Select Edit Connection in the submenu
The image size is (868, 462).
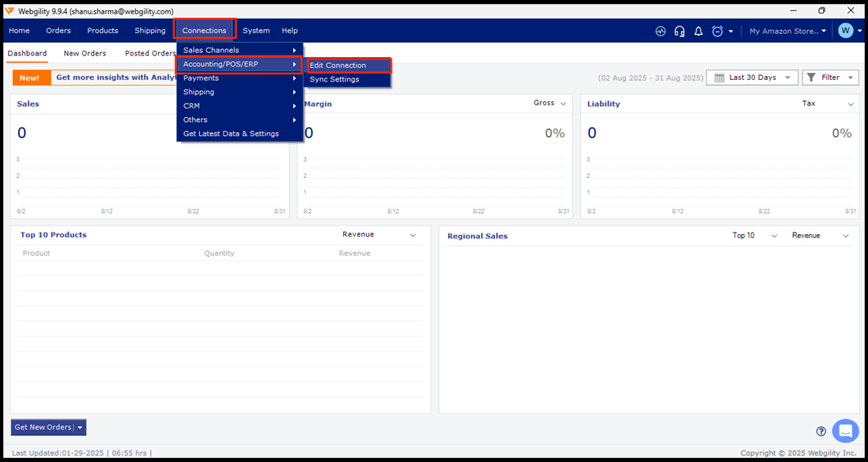pyautogui.click(x=338, y=66)
